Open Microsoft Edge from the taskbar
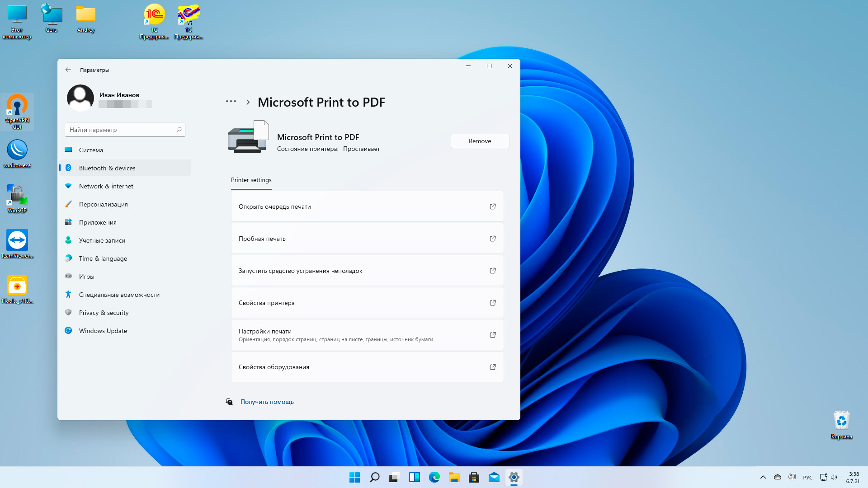868x488 pixels. (x=434, y=477)
